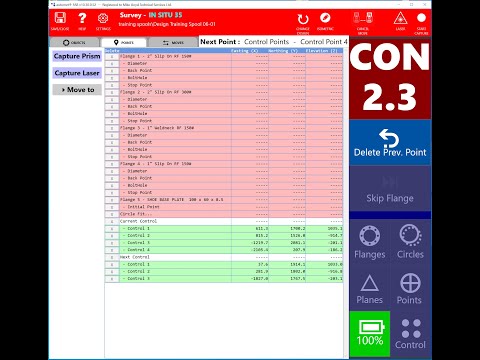Screen dimensions: 480x360
Task: Click the Next Point: Control Point 4 label
Action: [x=274, y=42]
